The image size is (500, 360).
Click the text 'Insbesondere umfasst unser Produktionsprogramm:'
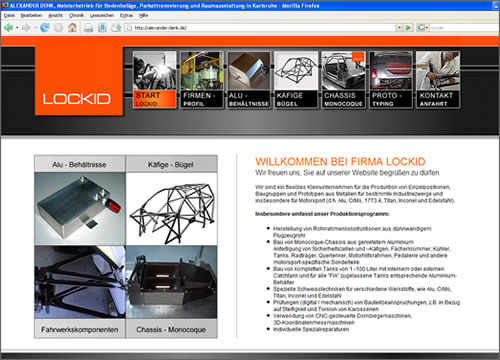322,214
